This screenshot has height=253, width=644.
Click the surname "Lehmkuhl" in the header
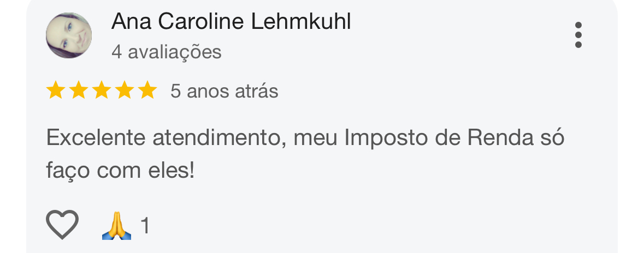tap(301, 22)
